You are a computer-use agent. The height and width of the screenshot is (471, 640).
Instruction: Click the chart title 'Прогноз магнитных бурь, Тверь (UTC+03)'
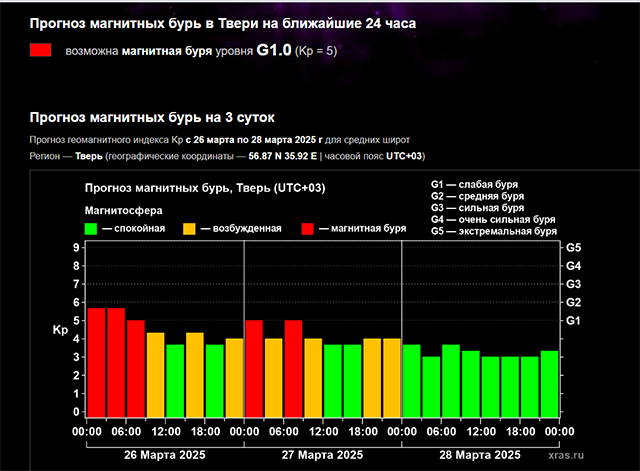(205, 188)
